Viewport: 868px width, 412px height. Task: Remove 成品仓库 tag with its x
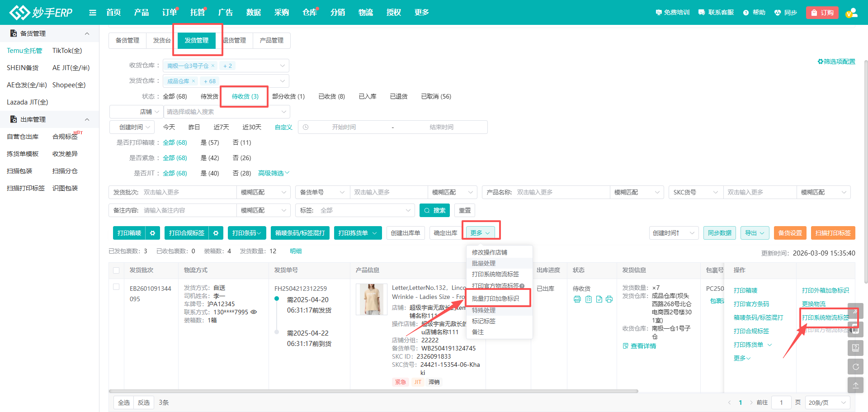tap(193, 81)
